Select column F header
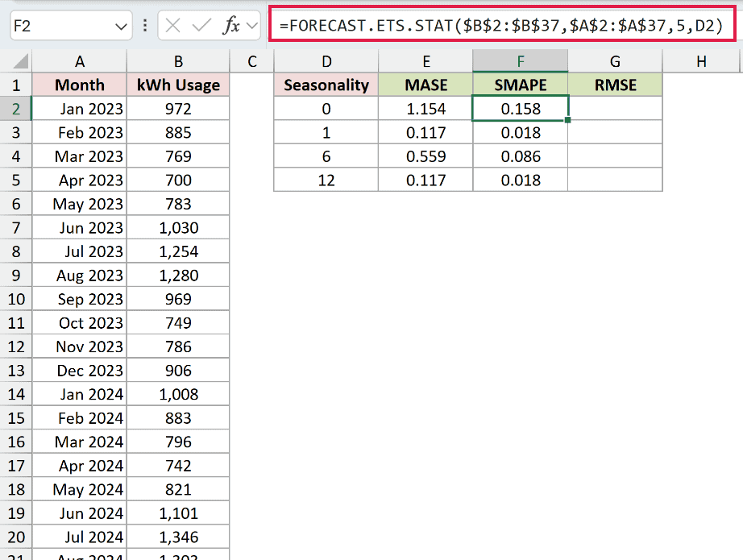 pos(521,61)
